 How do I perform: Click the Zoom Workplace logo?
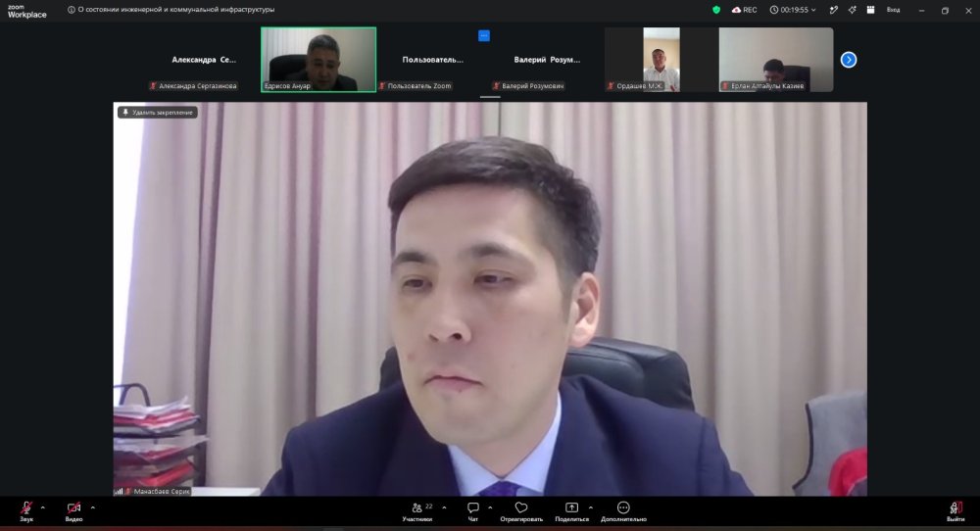(x=26, y=11)
